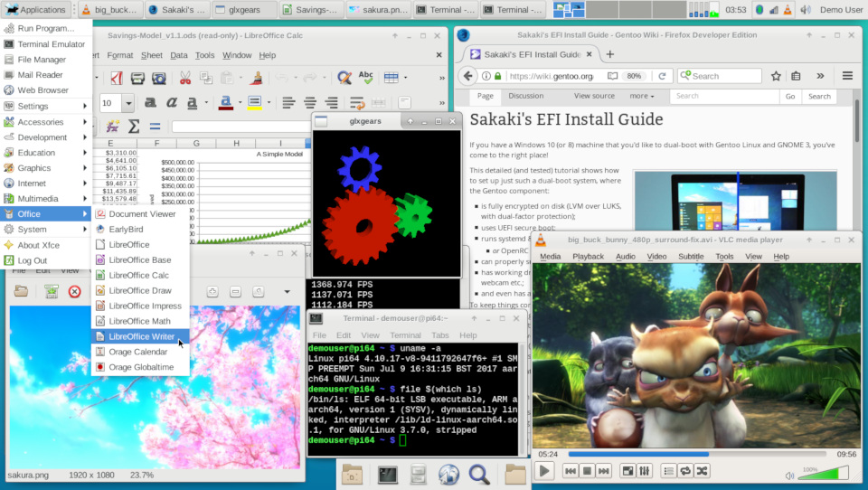Click the VLC seek progress bar
Viewport: 868px width, 490px height.
click(697, 454)
